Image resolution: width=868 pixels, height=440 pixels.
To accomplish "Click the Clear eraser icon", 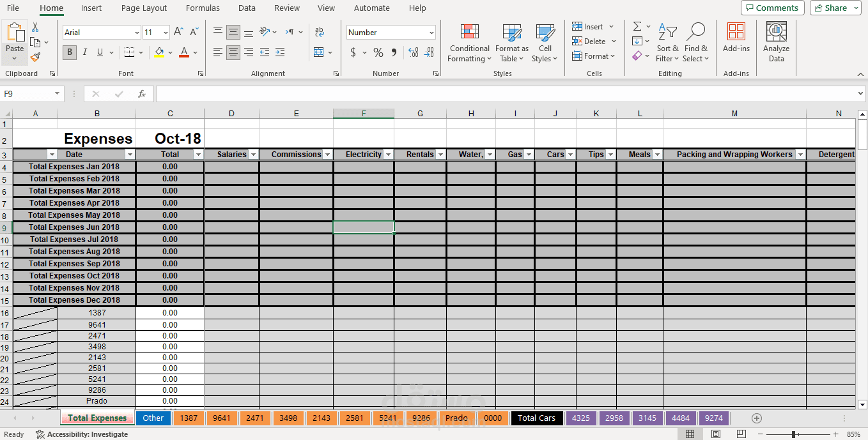I will pyautogui.click(x=637, y=56).
